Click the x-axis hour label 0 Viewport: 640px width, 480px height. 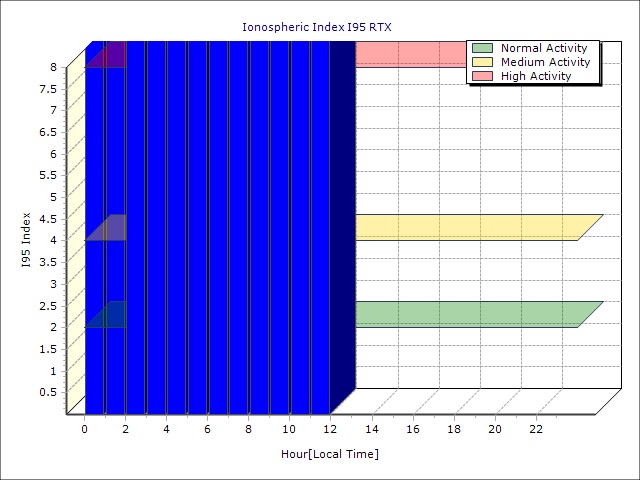(84, 429)
